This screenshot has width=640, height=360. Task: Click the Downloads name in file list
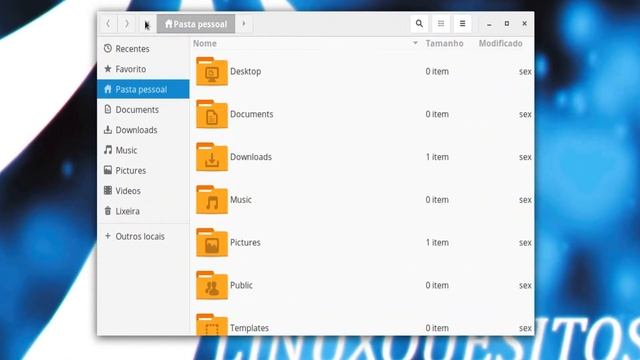[x=251, y=157]
